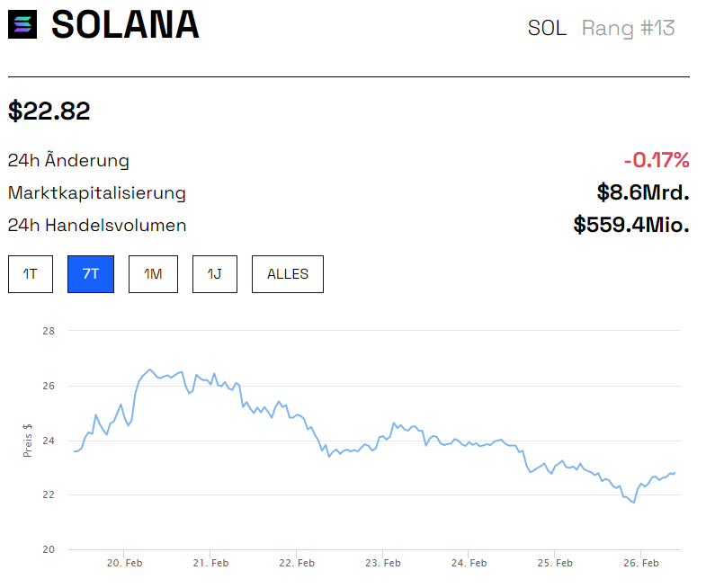Click the 26. Feb date label
Image resolution: width=715 pixels, height=588 pixels.
[x=642, y=564]
